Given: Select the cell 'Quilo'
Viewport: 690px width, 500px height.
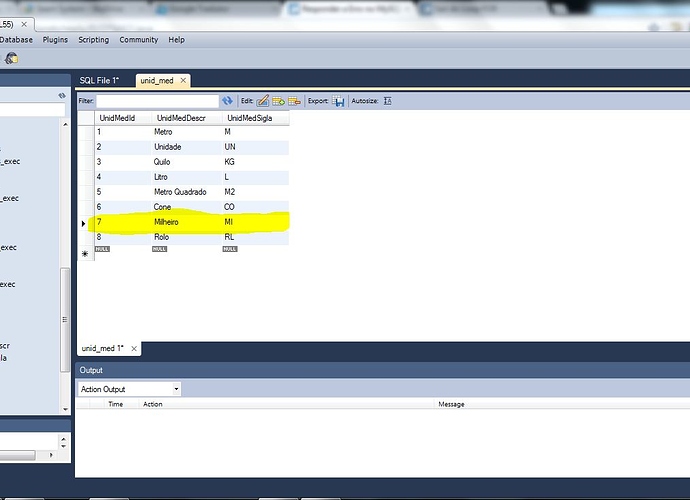Looking at the screenshot, I should [x=187, y=162].
